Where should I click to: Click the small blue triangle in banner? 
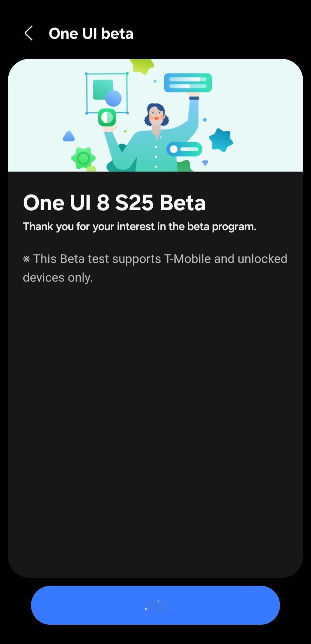click(69, 136)
